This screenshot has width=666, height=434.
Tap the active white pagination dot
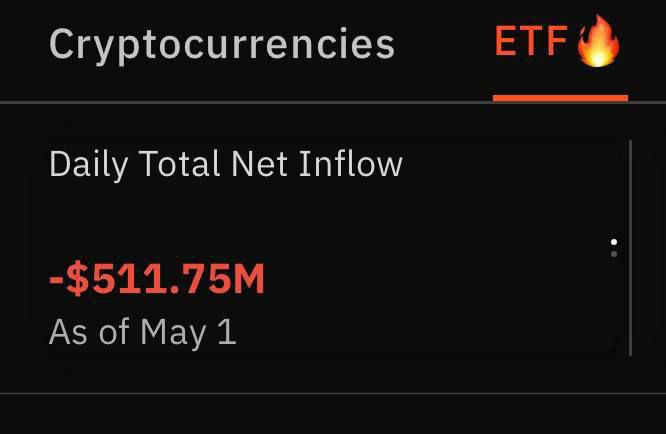point(614,242)
